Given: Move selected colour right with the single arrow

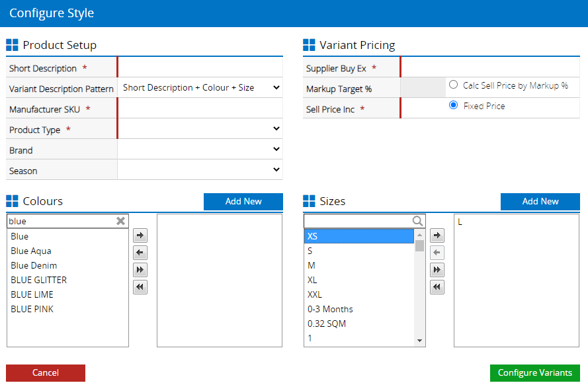Looking at the screenshot, I should [x=140, y=236].
